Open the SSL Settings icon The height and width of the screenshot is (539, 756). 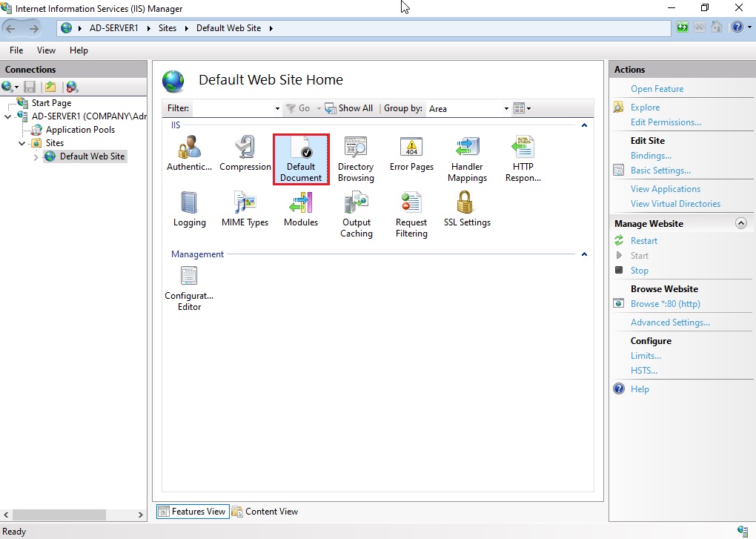click(467, 209)
